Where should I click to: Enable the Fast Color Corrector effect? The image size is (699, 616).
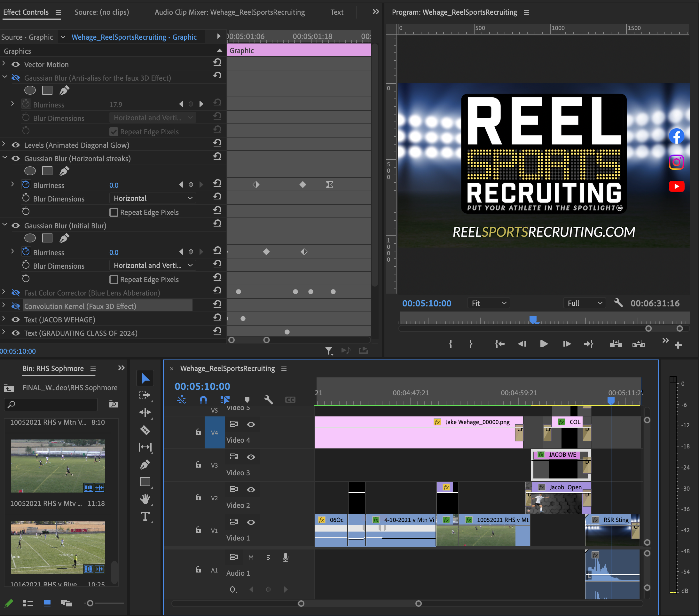[15, 293]
